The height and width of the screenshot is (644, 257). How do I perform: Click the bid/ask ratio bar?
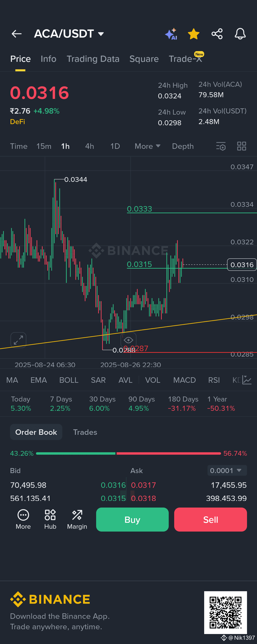coord(128,454)
